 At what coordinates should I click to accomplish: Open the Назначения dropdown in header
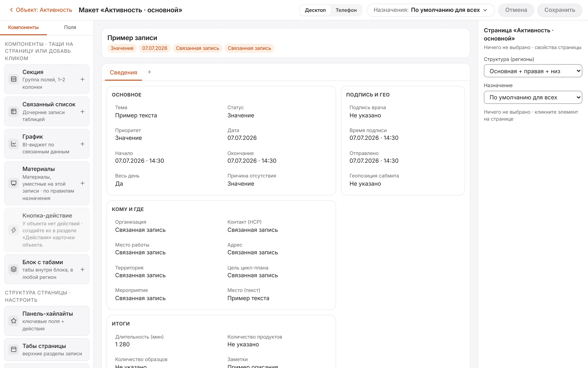431,10
